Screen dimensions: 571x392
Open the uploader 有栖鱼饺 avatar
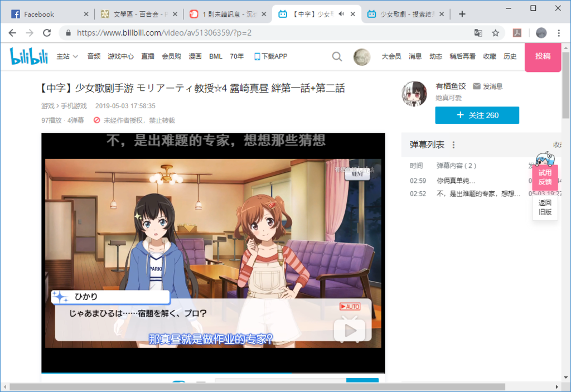click(x=414, y=93)
